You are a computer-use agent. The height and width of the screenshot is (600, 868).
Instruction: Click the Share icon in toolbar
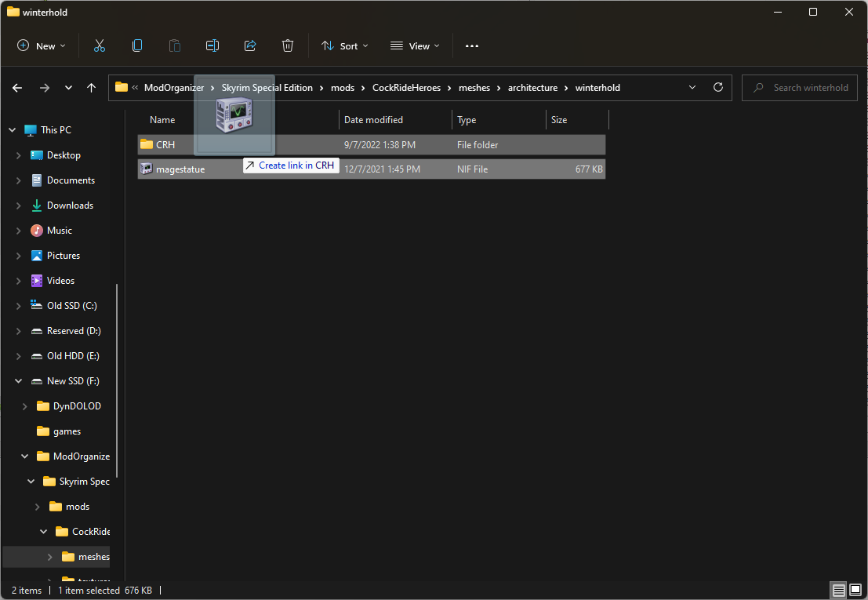pyautogui.click(x=249, y=46)
